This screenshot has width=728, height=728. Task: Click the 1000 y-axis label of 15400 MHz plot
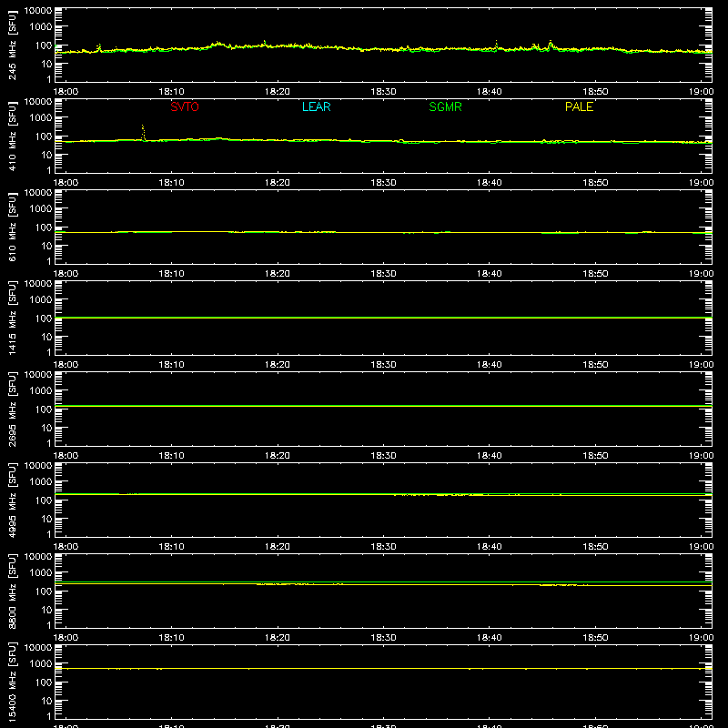[x=41, y=664]
